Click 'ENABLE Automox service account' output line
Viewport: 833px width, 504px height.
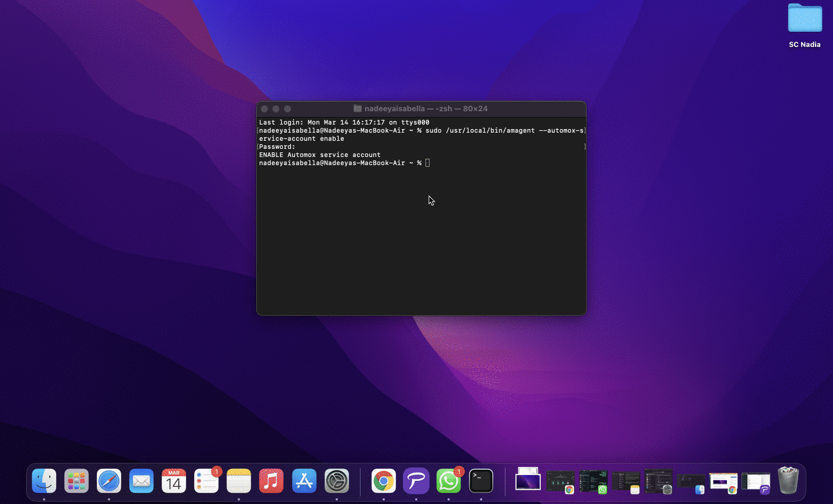tap(320, 155)
